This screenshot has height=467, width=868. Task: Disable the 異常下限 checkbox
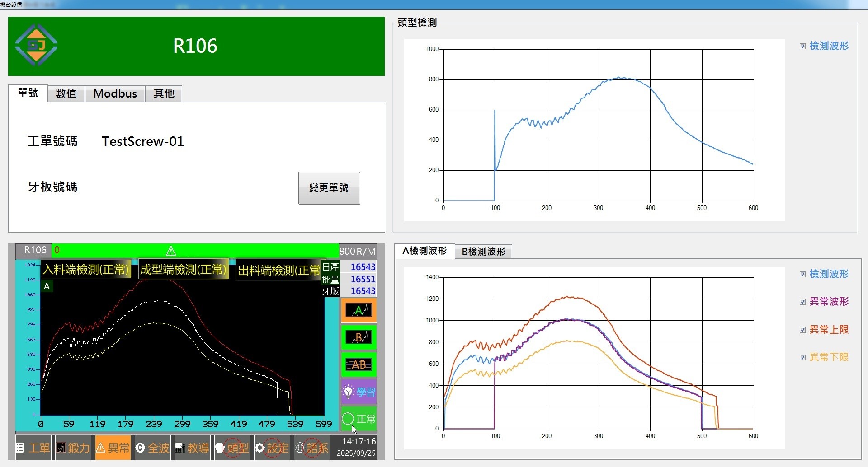(802, 357)
